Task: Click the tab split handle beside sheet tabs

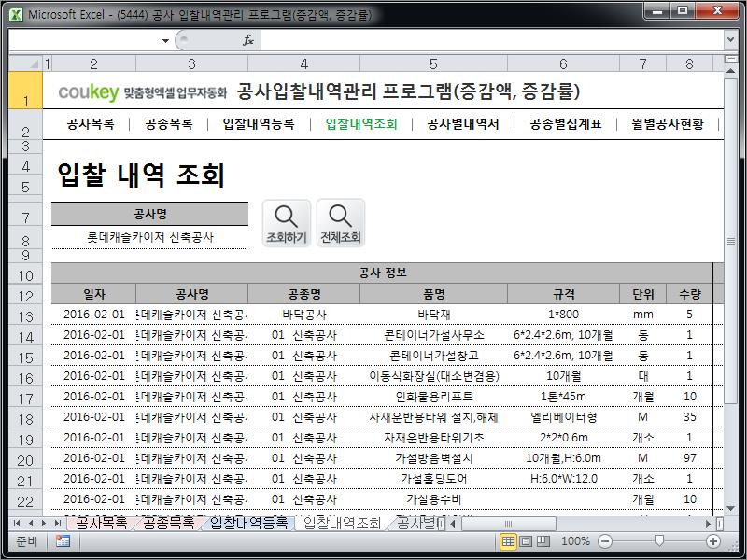Action: pyautogui.click(x=441, y=524)
